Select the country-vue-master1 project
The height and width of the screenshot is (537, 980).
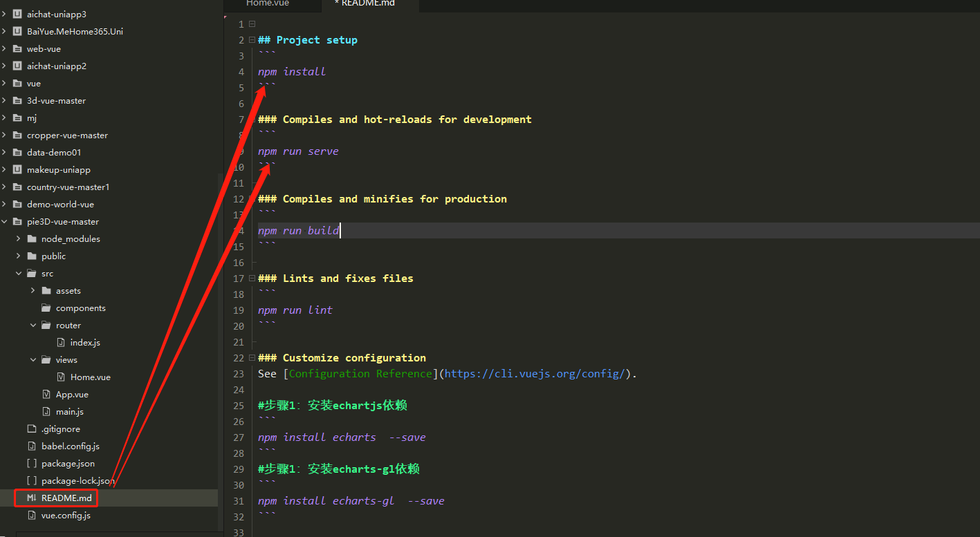(x=68, y=187)
